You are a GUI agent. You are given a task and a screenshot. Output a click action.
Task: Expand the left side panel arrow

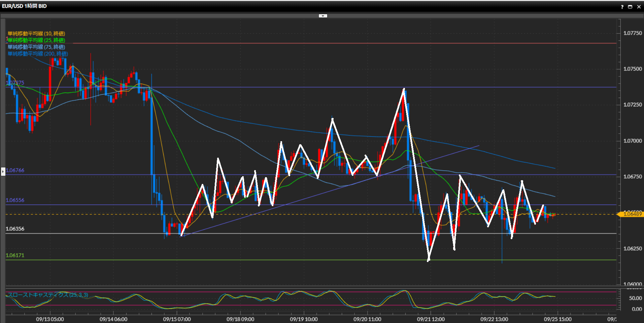click(x=3, y=171)
